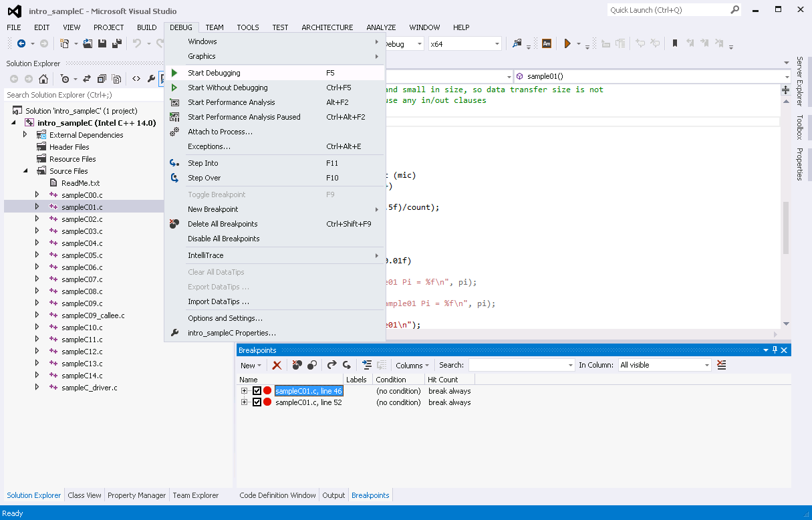This screenshot has width=812, height=520.
Task: Click Enable or Disable All Breakpoints icon
Action: (x=312, y=365)
